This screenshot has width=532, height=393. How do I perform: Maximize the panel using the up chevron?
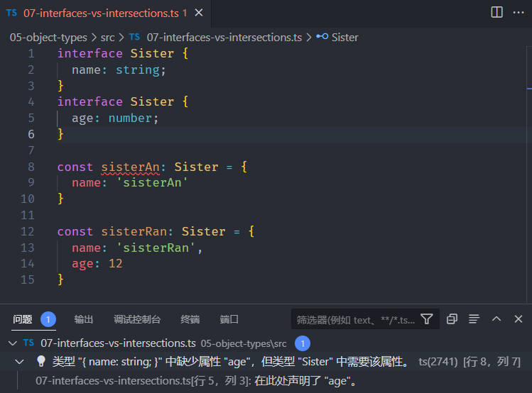click(496, 319)
